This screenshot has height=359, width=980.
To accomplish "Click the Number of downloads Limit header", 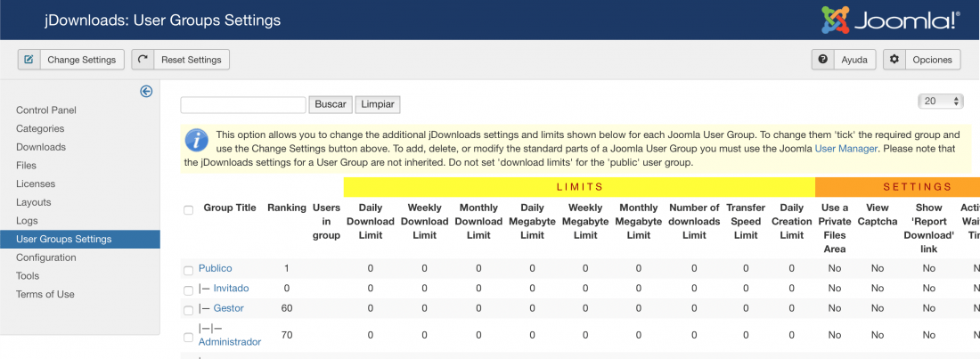I will point(694,222).
